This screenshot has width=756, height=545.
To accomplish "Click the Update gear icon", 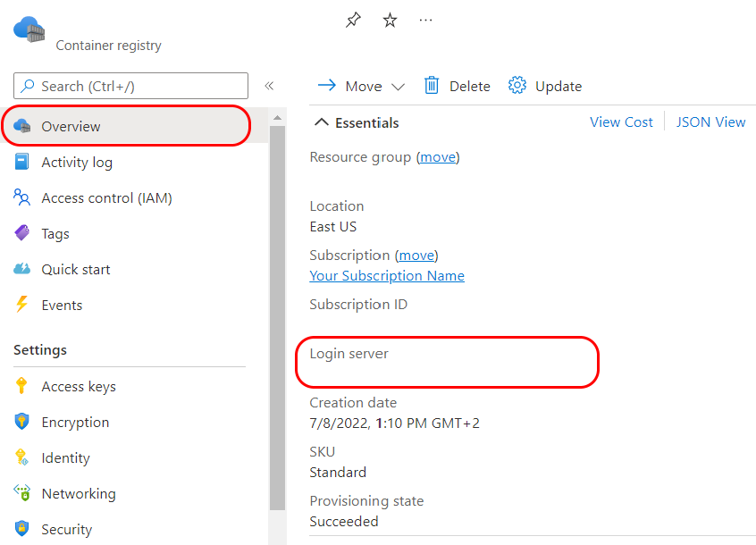I will pyautogui.click(x=517, y=86).
